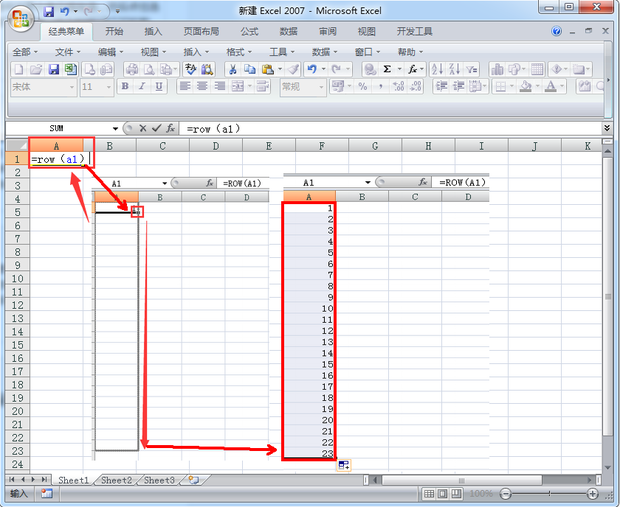The width and height of the screenshot is (620, 507).
Task: Click the insert new worksheet tab
Action: point(194,480)
